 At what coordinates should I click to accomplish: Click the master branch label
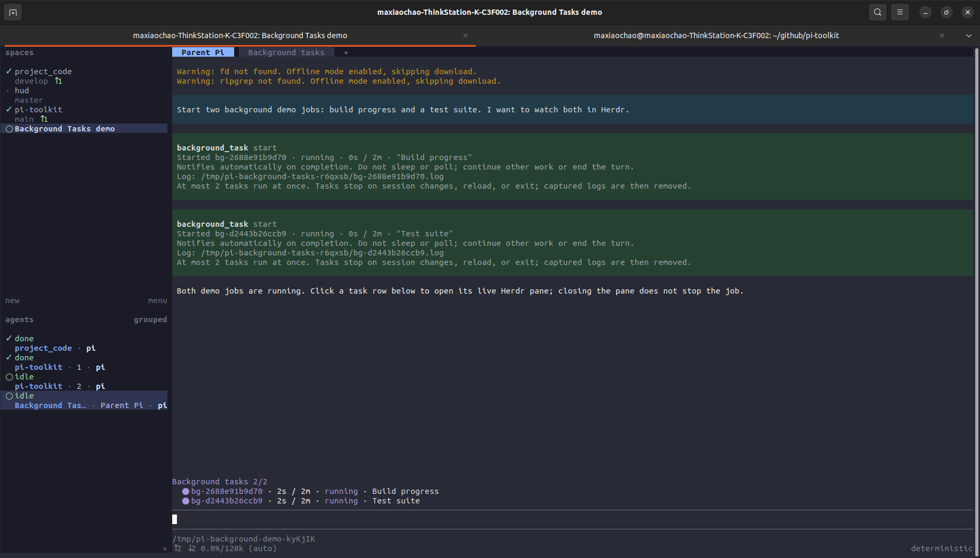pyautogui.click(x=29, y=100)
